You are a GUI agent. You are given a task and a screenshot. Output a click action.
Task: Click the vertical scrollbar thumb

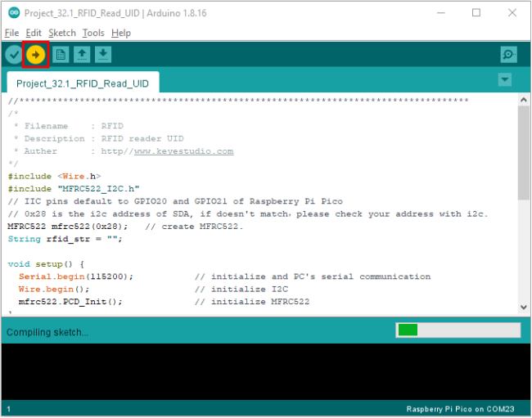click(x=524, y=152)
